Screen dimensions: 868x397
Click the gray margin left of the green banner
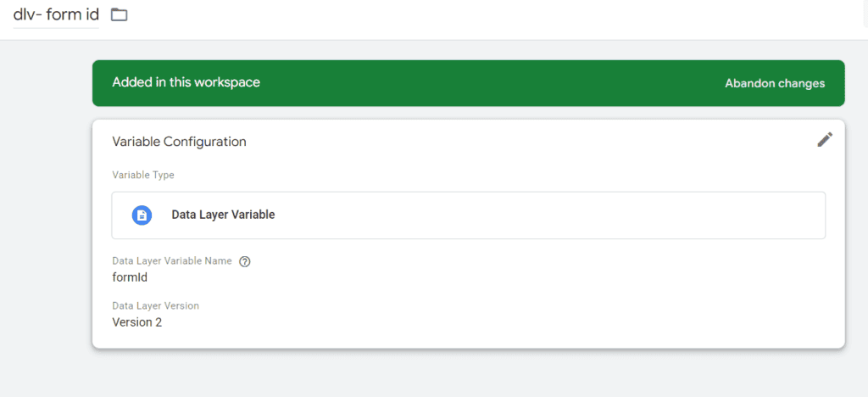point(46,83)
